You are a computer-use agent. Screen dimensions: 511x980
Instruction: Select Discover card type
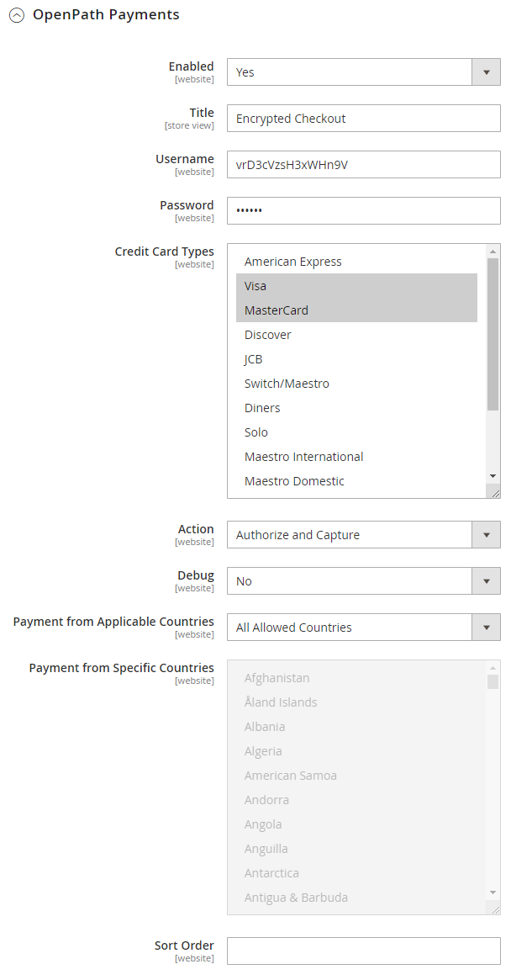coord(356,334)
